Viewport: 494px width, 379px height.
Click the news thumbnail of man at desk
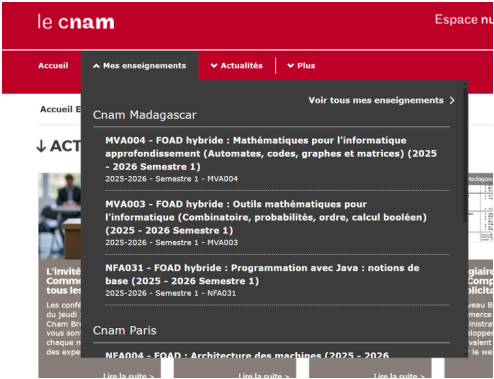(x=59, y=216)
